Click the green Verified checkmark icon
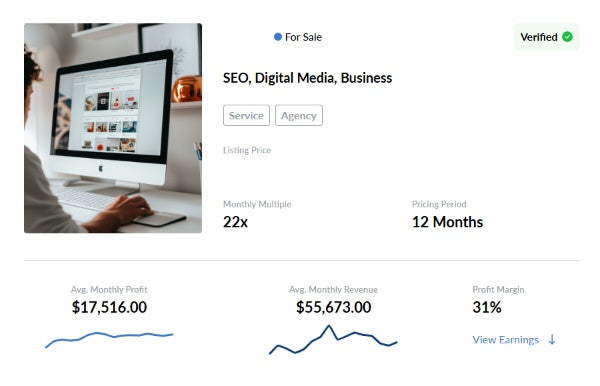 (x=567, y=37)
